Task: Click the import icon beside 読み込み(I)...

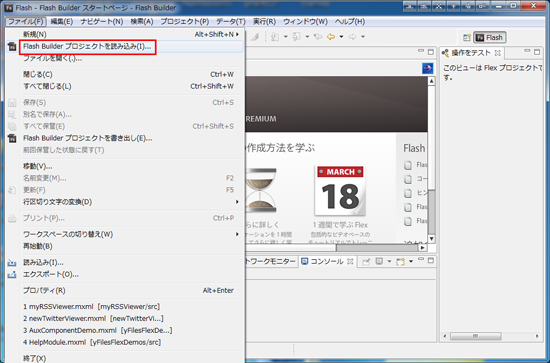Action: (12, 262)
